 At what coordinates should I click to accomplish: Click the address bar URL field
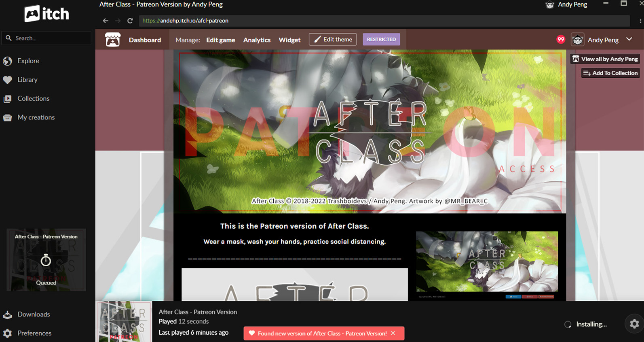coord(384,21)
